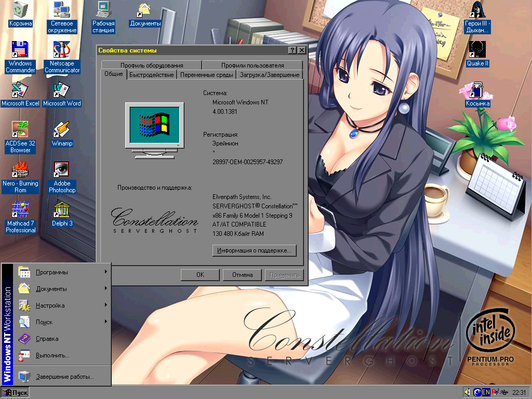Switch to Загрузка/Завершение tab

[270, 75]
